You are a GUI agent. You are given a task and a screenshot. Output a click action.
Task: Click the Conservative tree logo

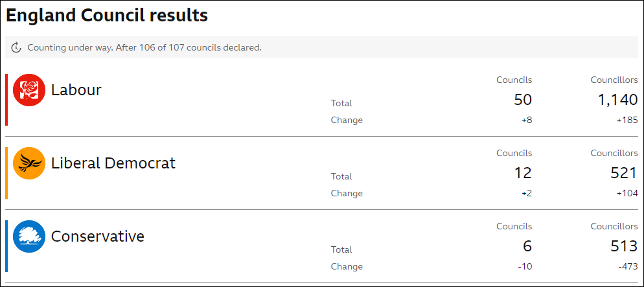[29, 236]
